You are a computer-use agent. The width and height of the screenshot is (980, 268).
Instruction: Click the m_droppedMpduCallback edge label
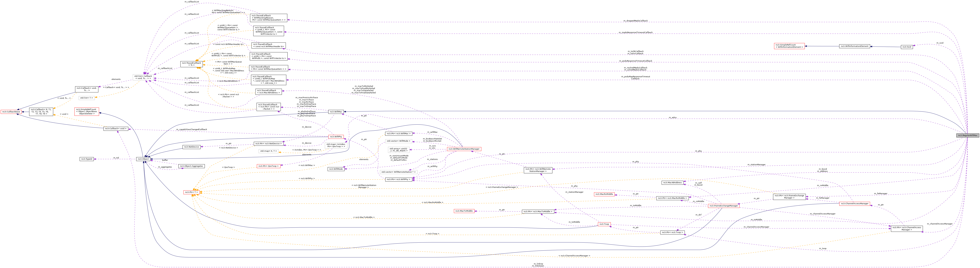click(635, 21)
